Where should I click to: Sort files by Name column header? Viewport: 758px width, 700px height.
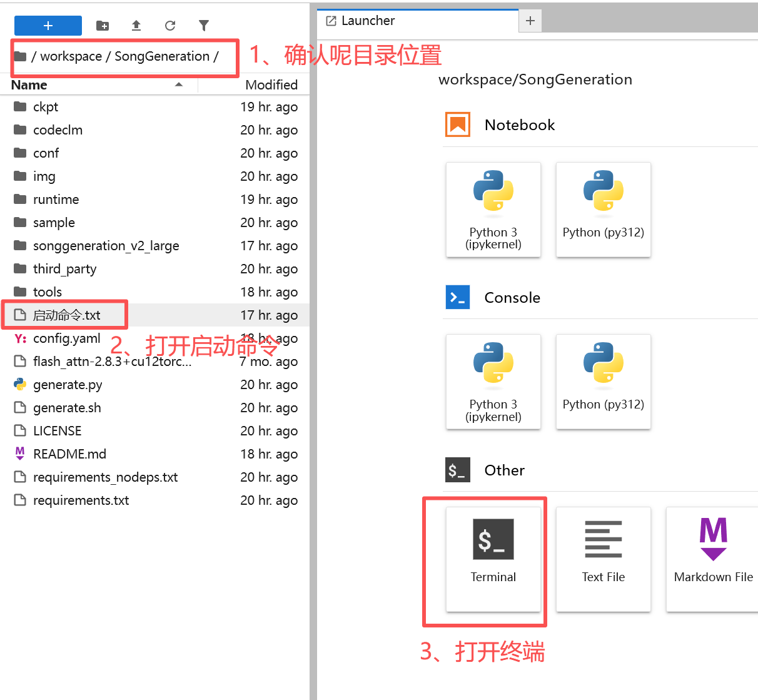29,85
